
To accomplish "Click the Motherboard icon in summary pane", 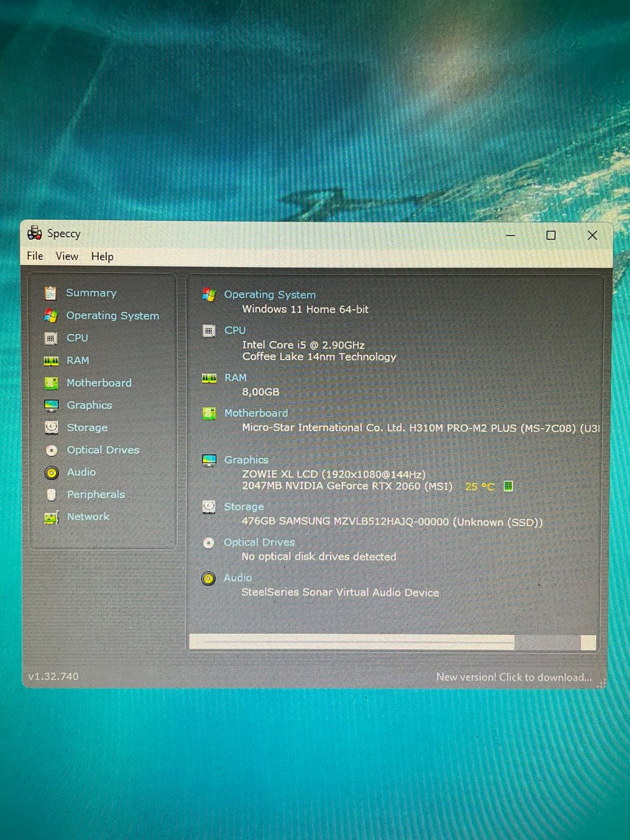I will [209, 413].
